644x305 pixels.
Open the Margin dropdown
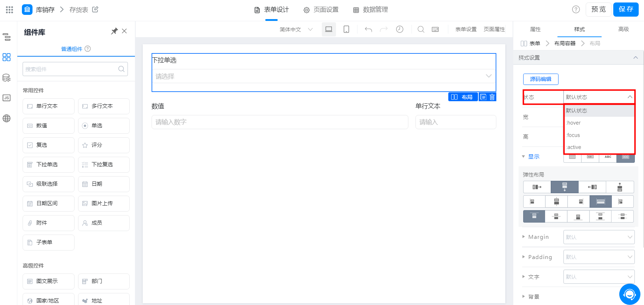pos(599,237)
